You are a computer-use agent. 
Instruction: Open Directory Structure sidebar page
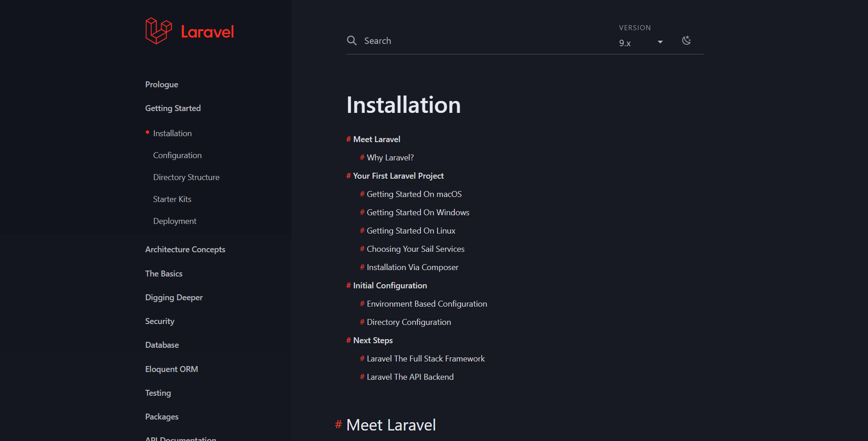click(186, 177)
